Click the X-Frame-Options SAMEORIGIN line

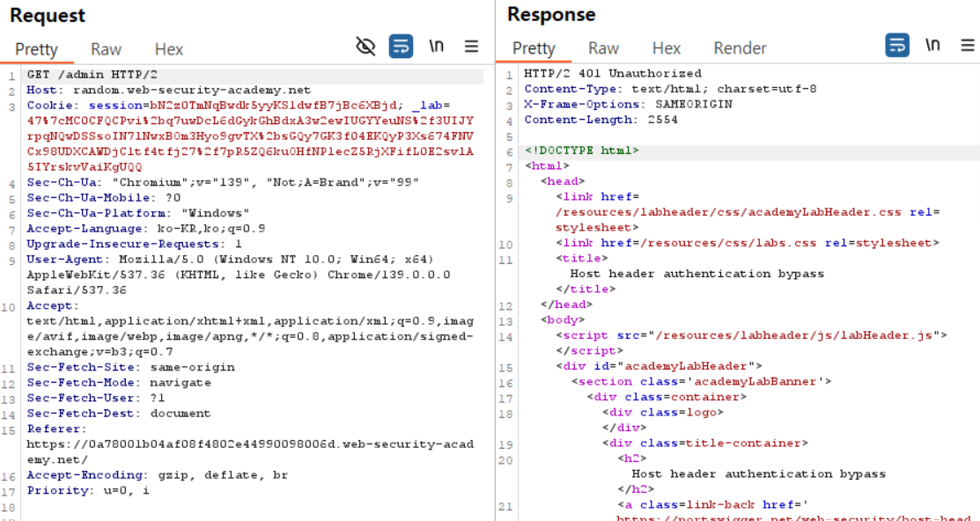[628, 105]
